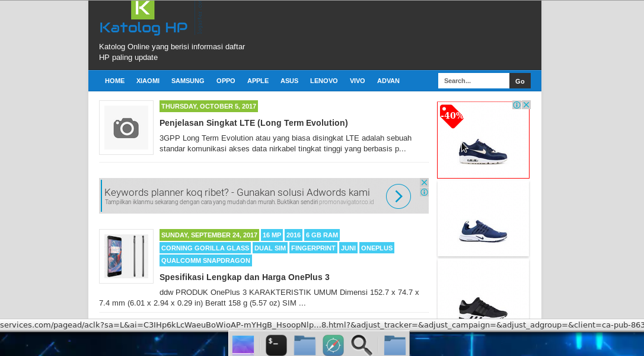
Task: Click the -40% discount tag
Action: click(451, 116)
